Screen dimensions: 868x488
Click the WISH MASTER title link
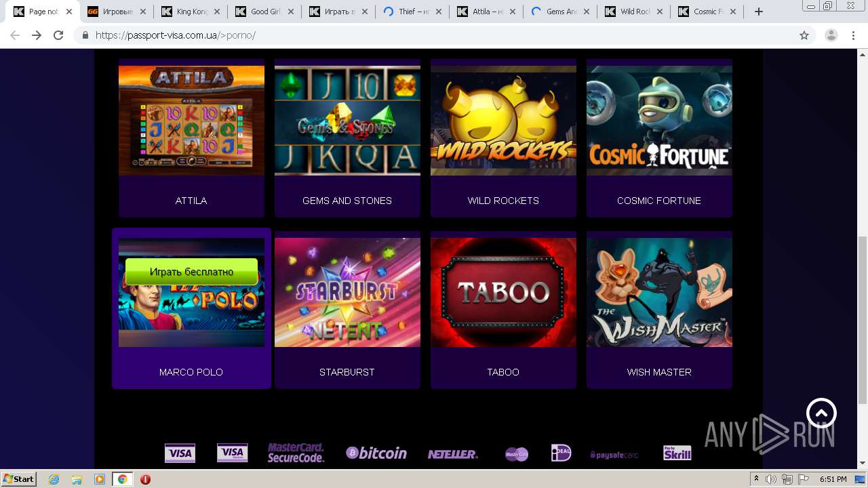coord(659,372)
